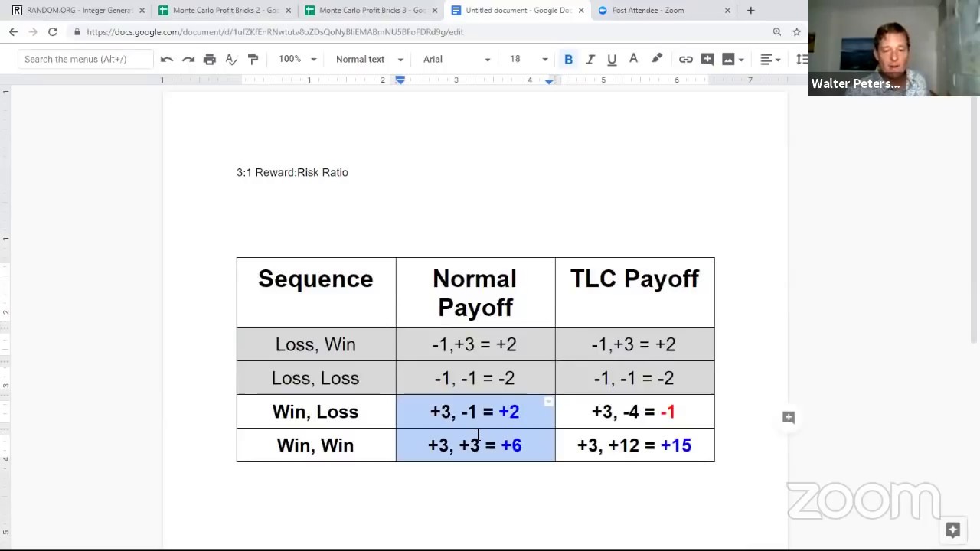This screenshot has height=551, width=980.
Task: Open the highlight color marker tool
Action: pos(657,59)
